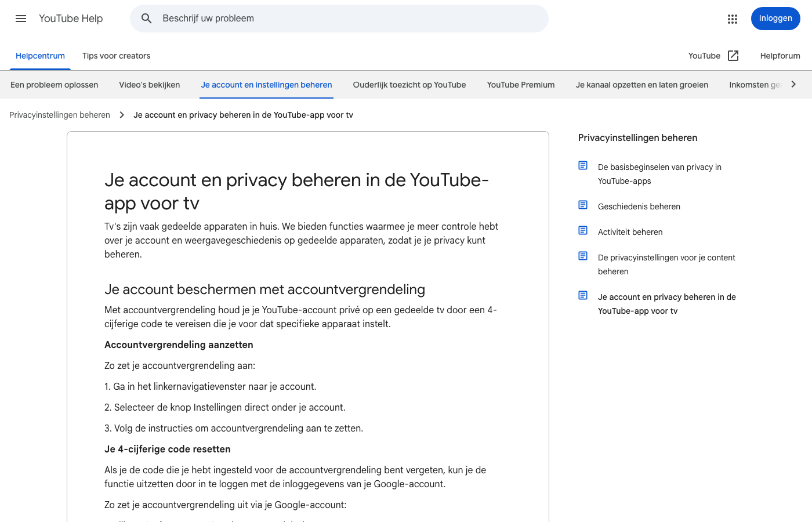Open Ouderlijk toezicht op YouTube category
The height and width of the screenshot is (522, 812).
click(409, 85)
